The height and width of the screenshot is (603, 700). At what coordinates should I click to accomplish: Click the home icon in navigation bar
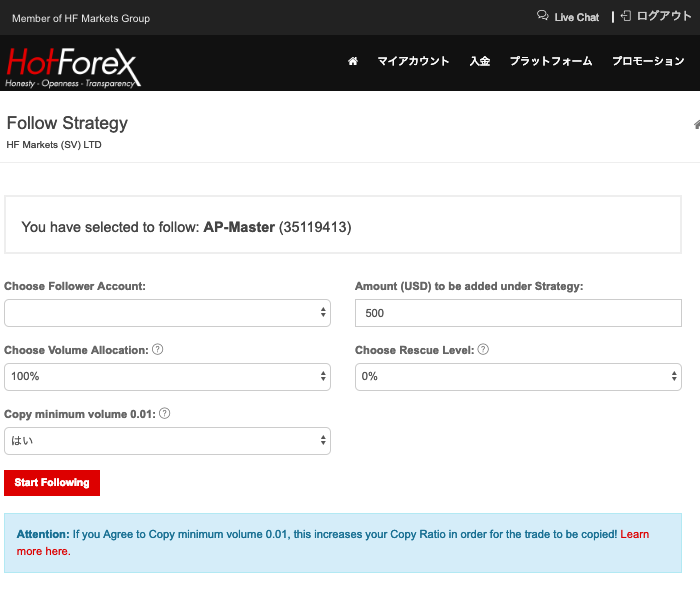coord(353,61)
